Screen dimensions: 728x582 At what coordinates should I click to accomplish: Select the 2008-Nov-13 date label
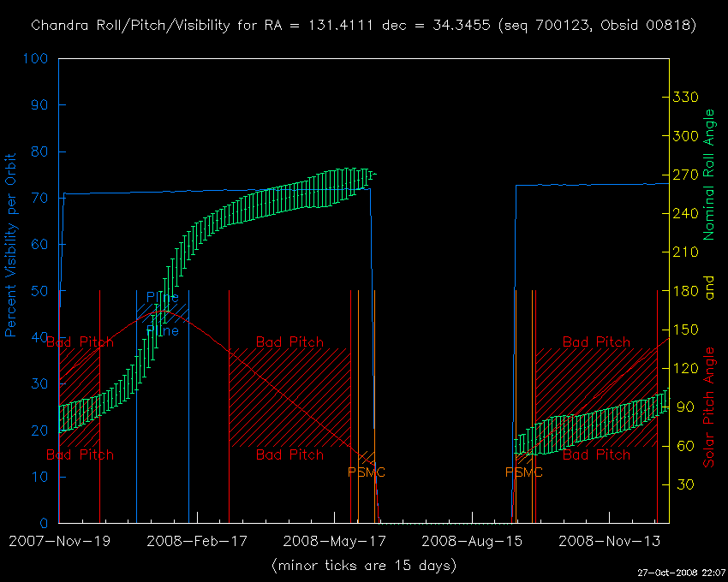tap(608, 541)
